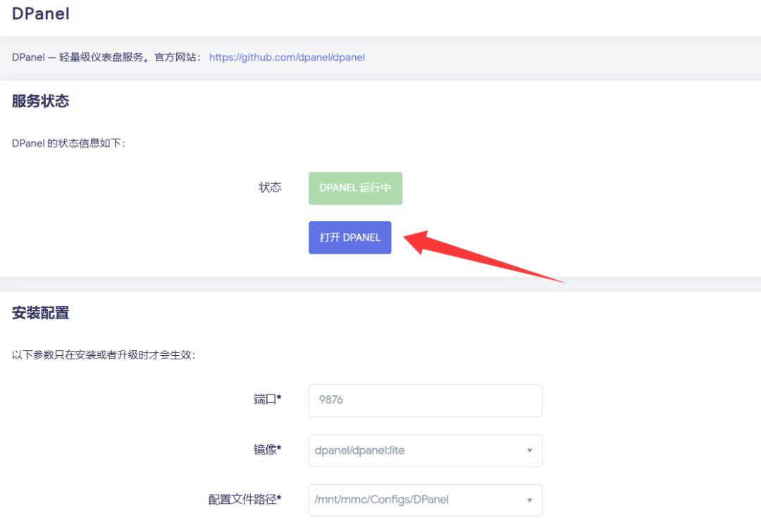
Task: Expand the 配置文件路径 dropdown arrow
Action: (x=529, y=500)
